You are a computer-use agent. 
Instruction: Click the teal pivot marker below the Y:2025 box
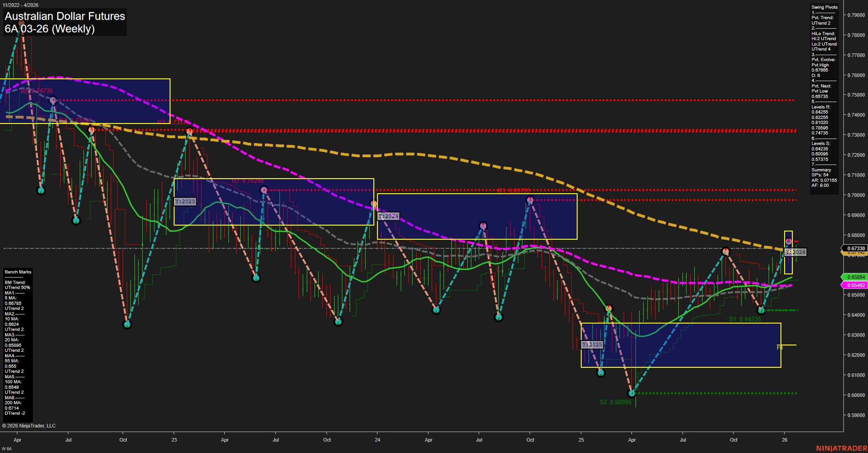[601, 372]
